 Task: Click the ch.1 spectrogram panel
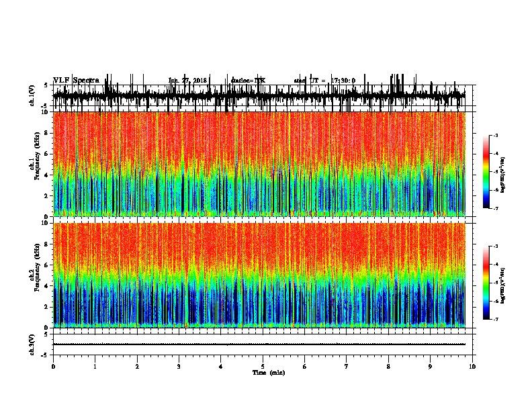(259, 164)
